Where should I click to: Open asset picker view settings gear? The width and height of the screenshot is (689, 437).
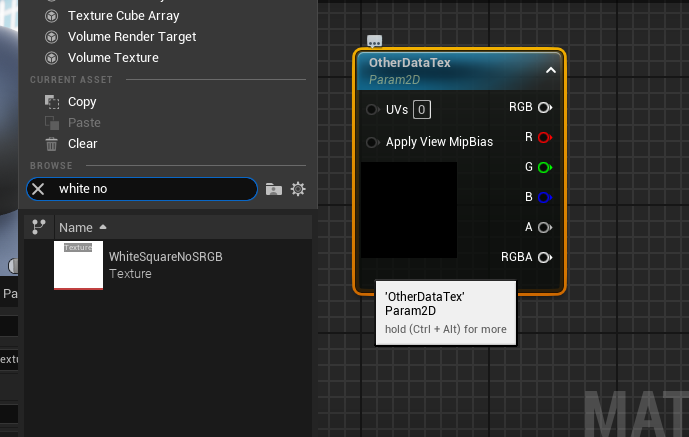click(297, 189)
